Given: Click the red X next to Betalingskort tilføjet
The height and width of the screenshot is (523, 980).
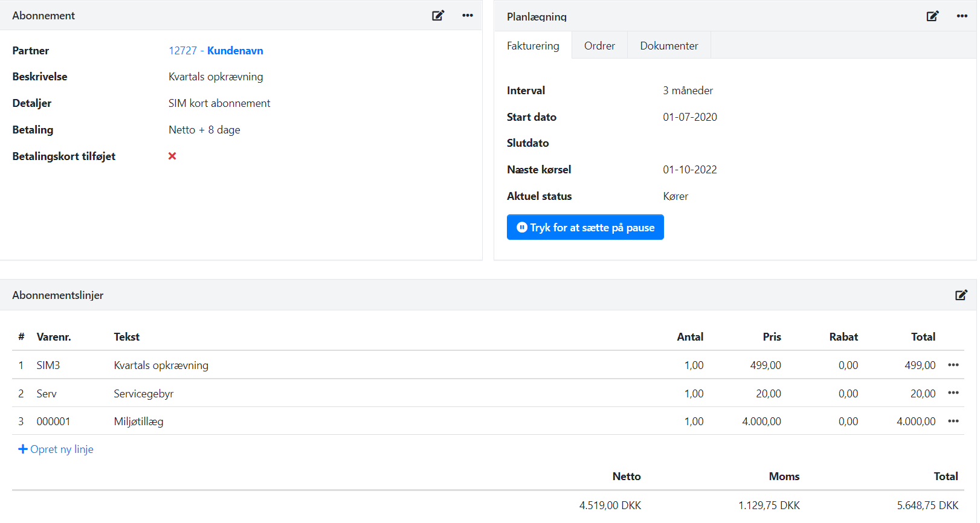Looking at the screenshot, I should click(172, 156).
